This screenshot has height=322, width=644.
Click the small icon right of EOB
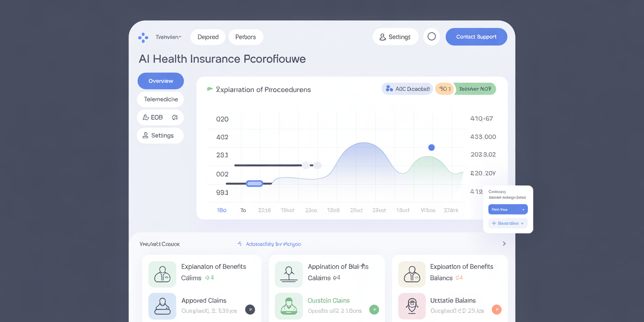point(175,118)
